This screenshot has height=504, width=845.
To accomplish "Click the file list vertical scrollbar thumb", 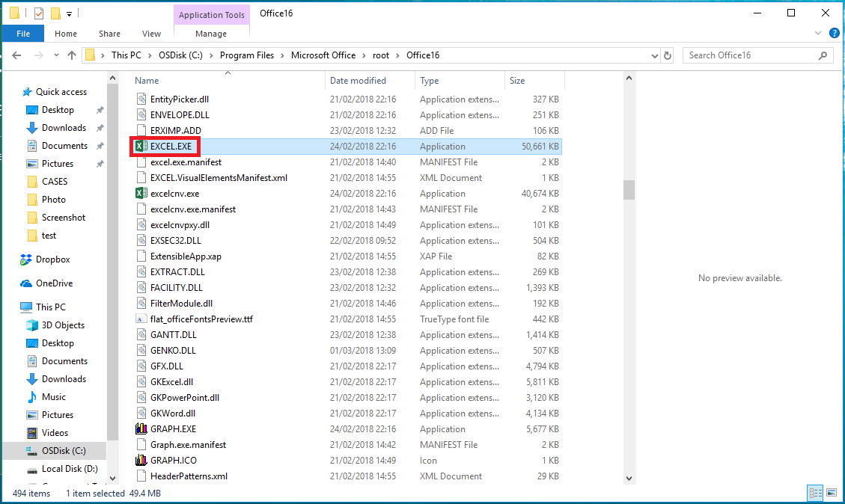I will point(629,189).
